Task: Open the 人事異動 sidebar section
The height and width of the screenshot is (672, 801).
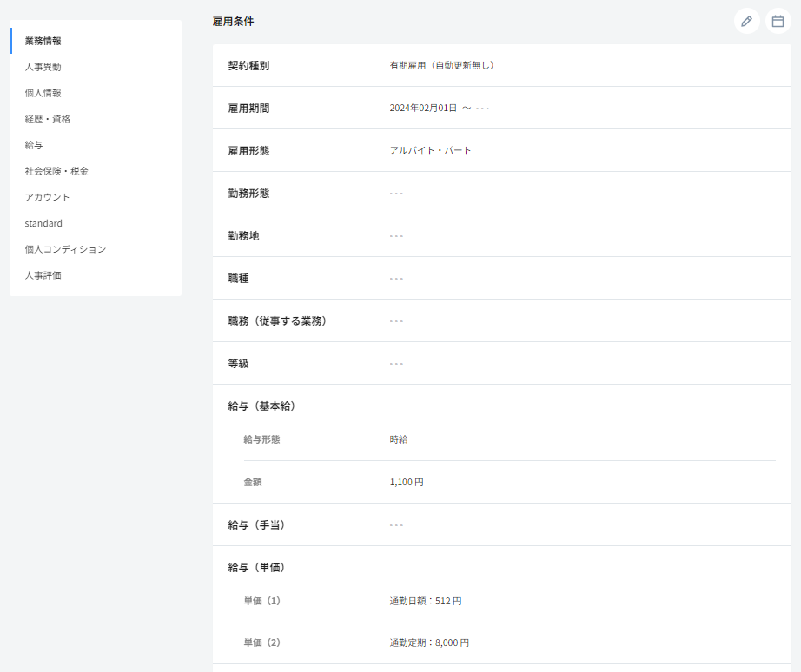Action: (x=43, y=67)
